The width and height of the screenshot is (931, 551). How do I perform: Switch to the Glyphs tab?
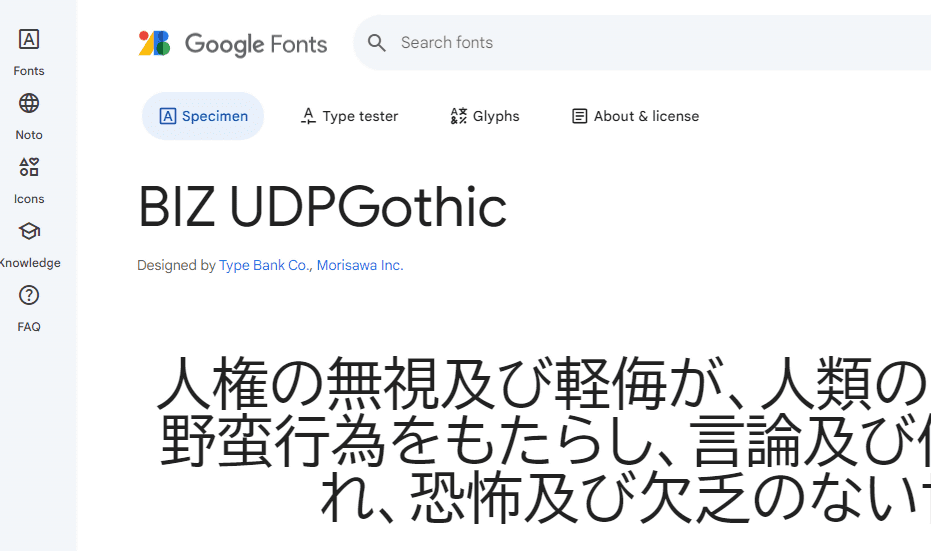484,116
